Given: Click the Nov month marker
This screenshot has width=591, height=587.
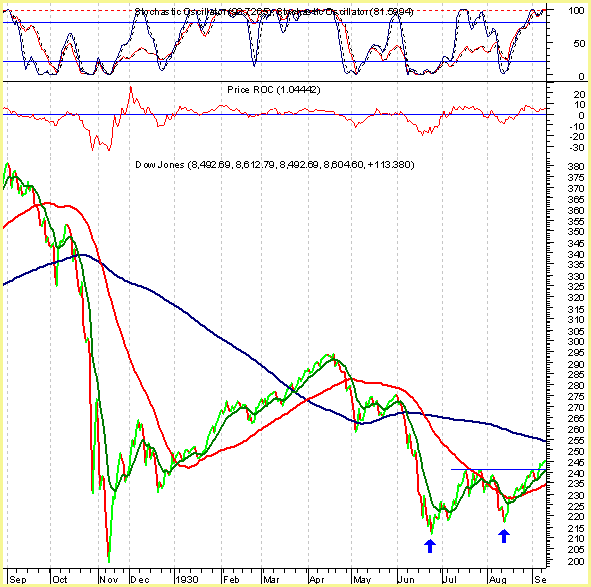Looking at the screenshot, I should point(109,579).
